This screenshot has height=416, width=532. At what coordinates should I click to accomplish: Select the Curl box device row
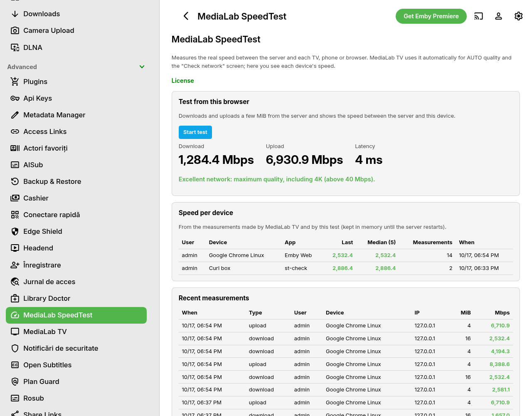point(346,268)
